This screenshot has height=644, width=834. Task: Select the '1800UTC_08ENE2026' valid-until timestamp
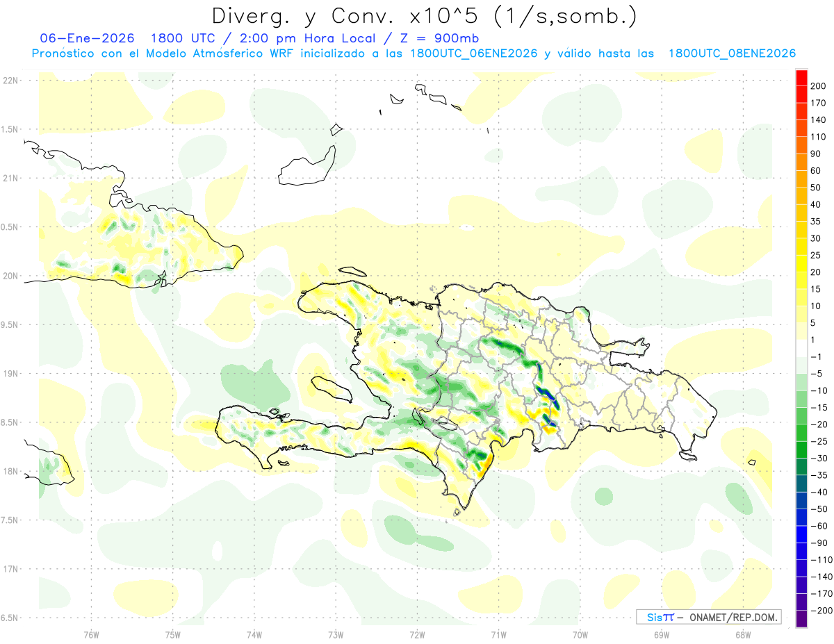tap(732, 53)
